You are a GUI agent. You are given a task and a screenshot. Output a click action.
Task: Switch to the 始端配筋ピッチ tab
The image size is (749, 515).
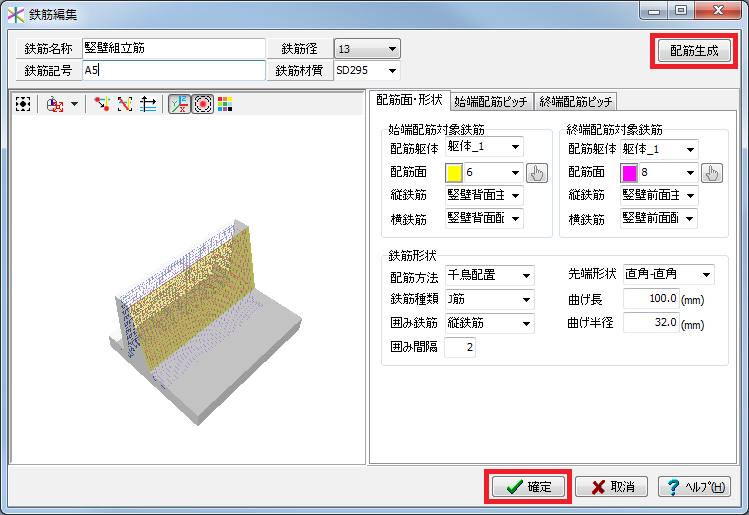click(491, 101)
